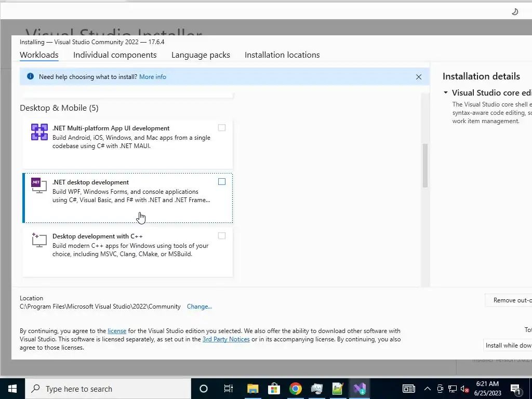This screenshot has height=399, width=532.
Task: Open the Language packs tab
Action: [201, 55]
